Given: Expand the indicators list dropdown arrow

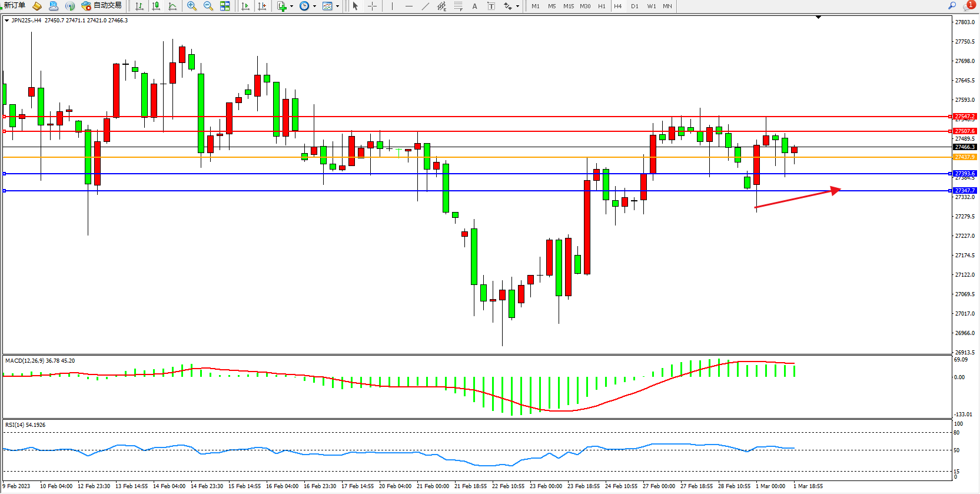Looking at the screenshot, I should (x=291, y=6).
